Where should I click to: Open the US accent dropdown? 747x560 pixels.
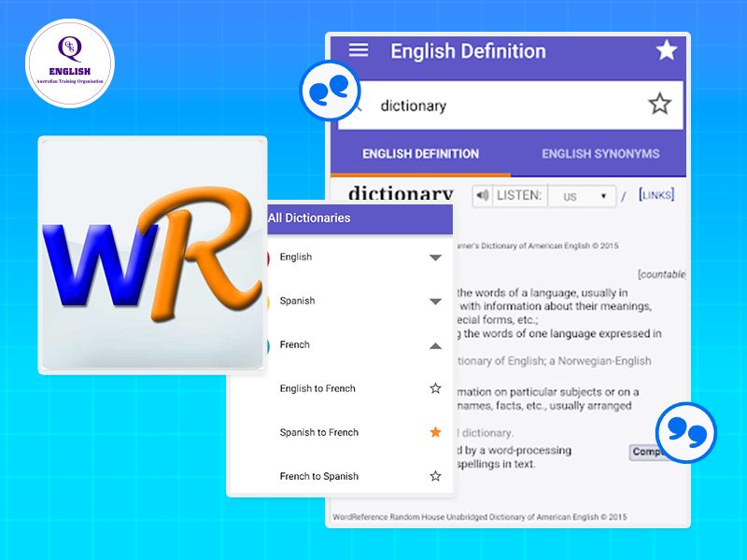(583, 196)
